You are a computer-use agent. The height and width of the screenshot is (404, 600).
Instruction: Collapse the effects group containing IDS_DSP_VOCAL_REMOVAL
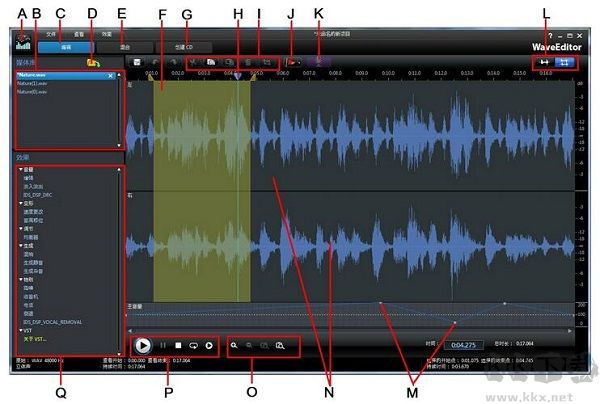(x=21, y=280)
